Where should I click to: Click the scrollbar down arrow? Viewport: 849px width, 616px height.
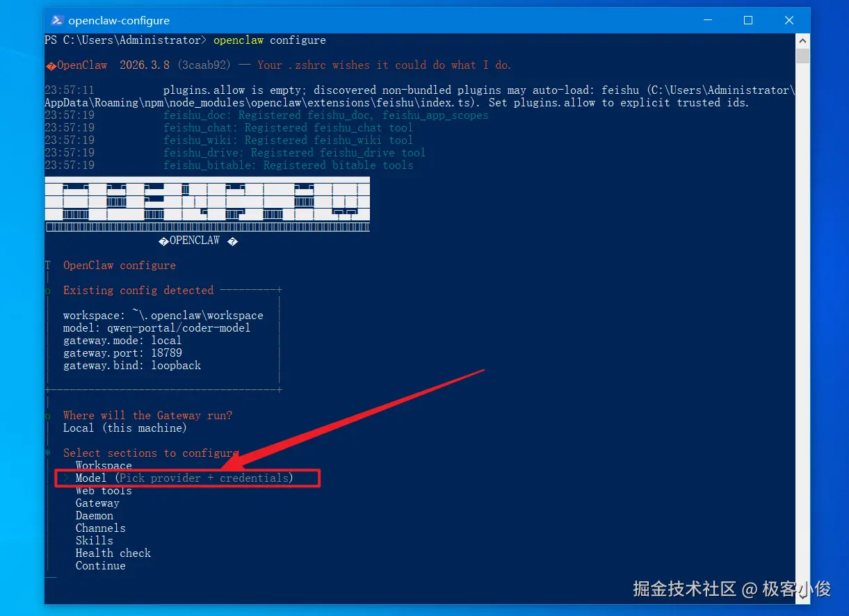[x=803, y=597]
